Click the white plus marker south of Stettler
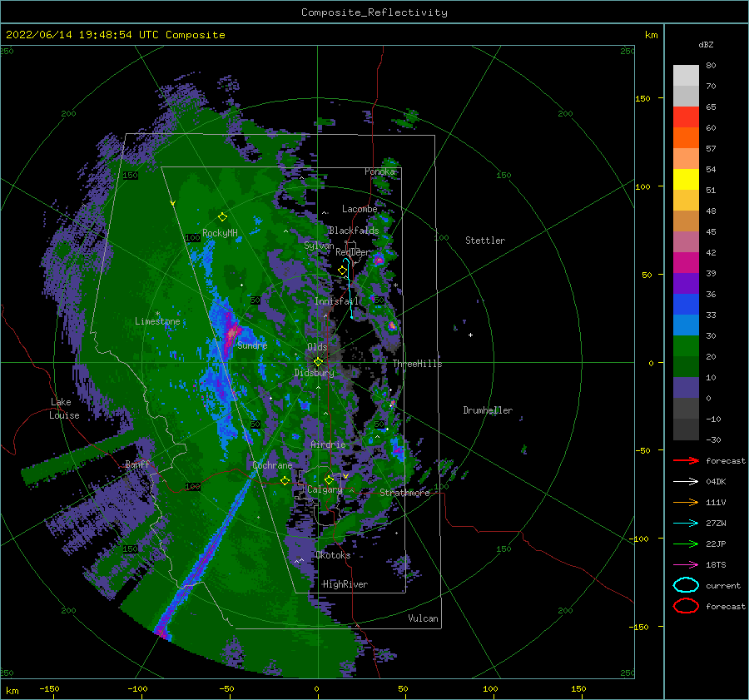749x700 pixels. click(x=470, y=335)
